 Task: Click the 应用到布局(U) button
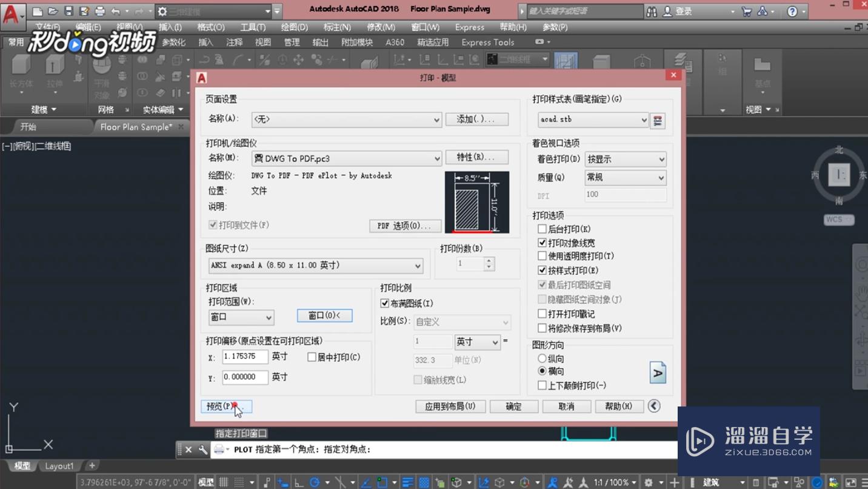tap(450, 406)
